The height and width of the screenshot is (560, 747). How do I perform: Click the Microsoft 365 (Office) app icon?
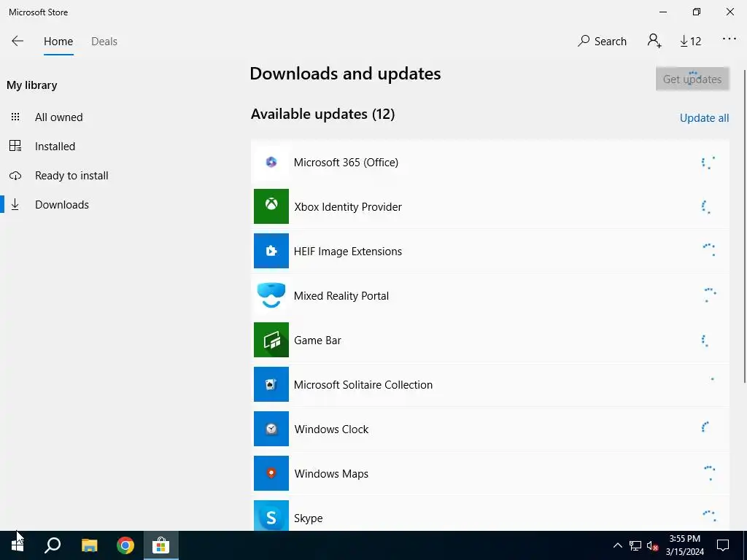(x=271, y=162)
